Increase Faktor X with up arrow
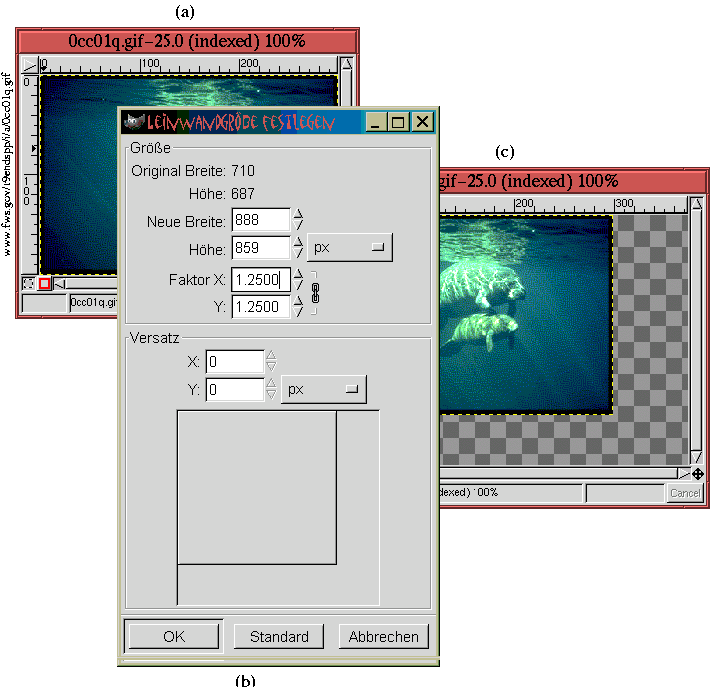 click(x=298, y=274)
